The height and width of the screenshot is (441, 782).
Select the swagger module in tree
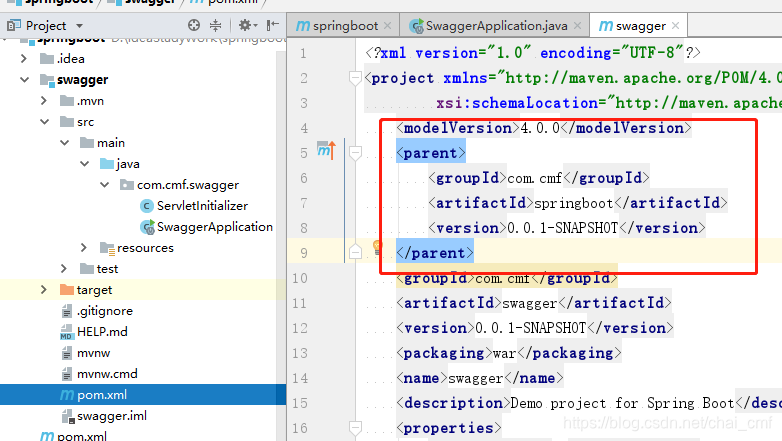[x=74, y=80]
